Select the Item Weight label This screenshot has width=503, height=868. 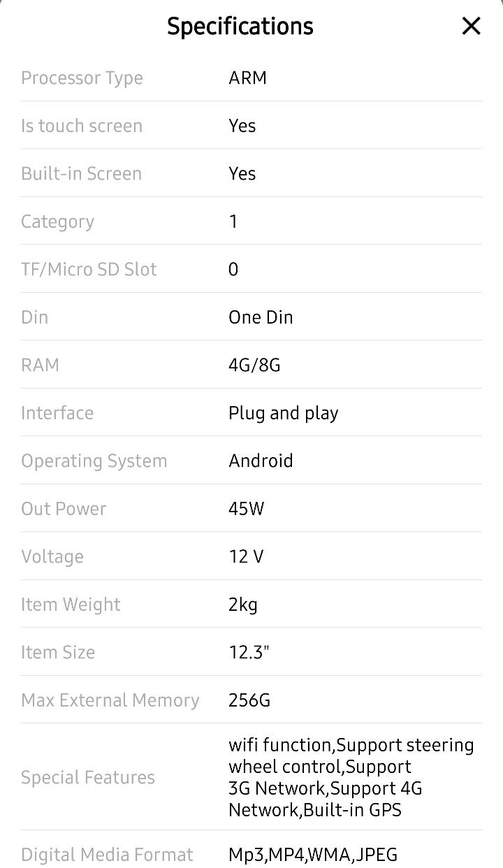[x=71, y=605]
